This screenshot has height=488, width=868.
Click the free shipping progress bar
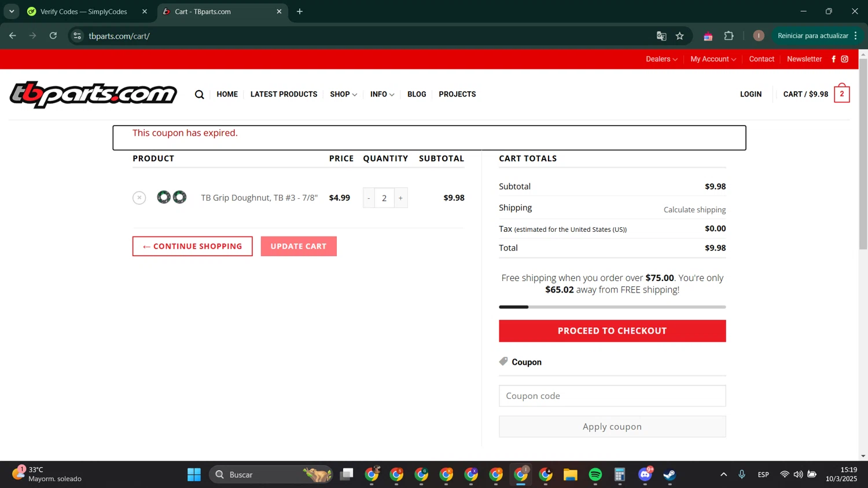pyautogui.click(x=612, y=307)
